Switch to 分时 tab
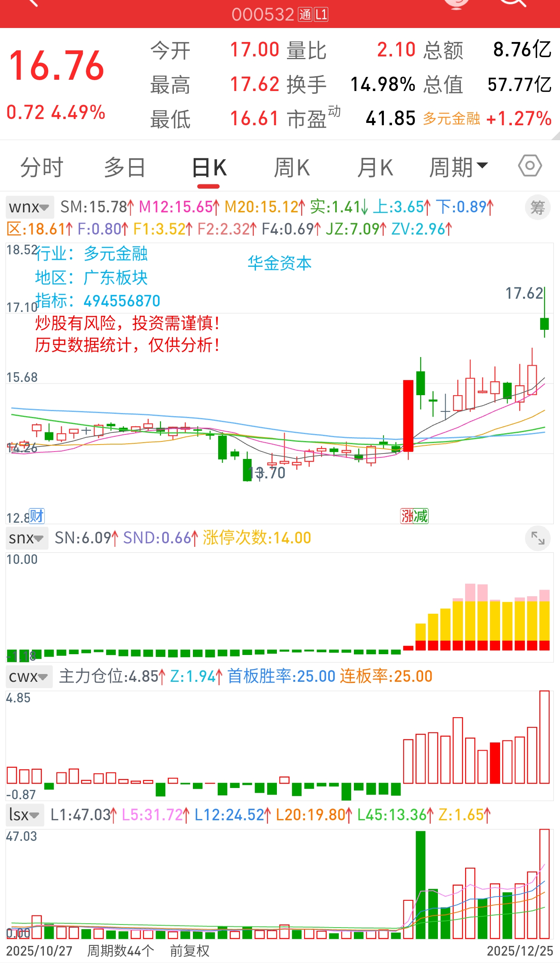560x963 pixels. tap(42, 168)
